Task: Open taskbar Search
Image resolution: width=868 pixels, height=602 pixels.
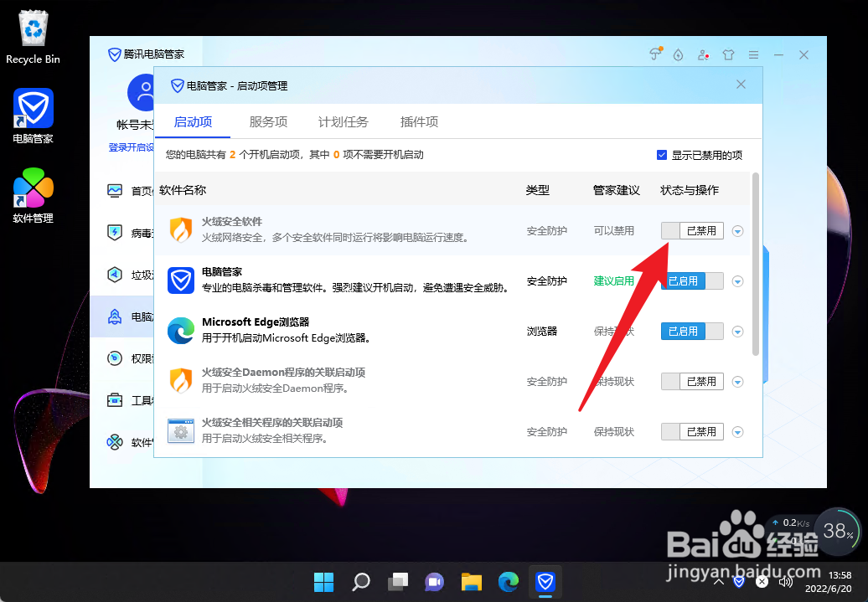Action: click(x=361, y=582)
